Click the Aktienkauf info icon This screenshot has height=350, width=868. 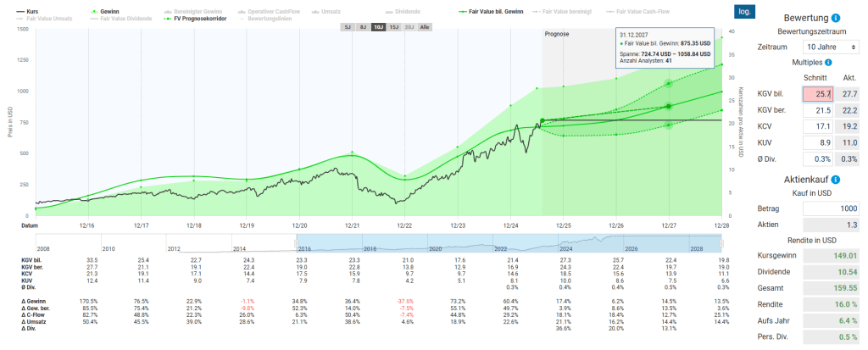(836, 180)
